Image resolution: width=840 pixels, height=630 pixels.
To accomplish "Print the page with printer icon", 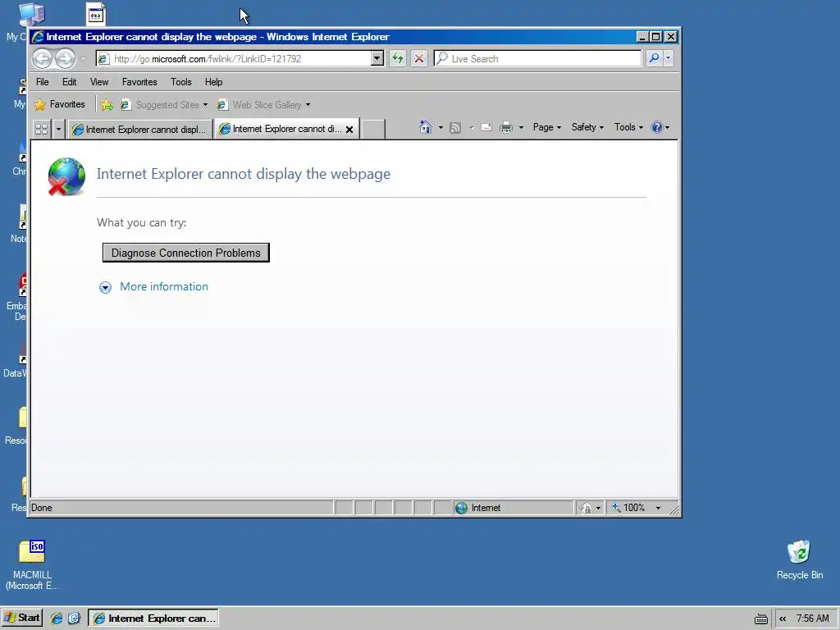I will [x=505, y=127].
